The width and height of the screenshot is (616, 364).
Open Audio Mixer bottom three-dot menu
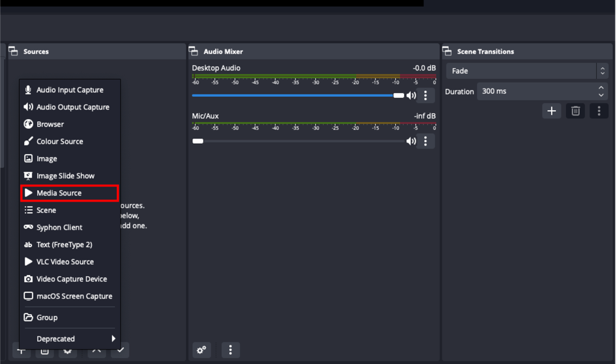pyautogui.click(x=230, y=350)
